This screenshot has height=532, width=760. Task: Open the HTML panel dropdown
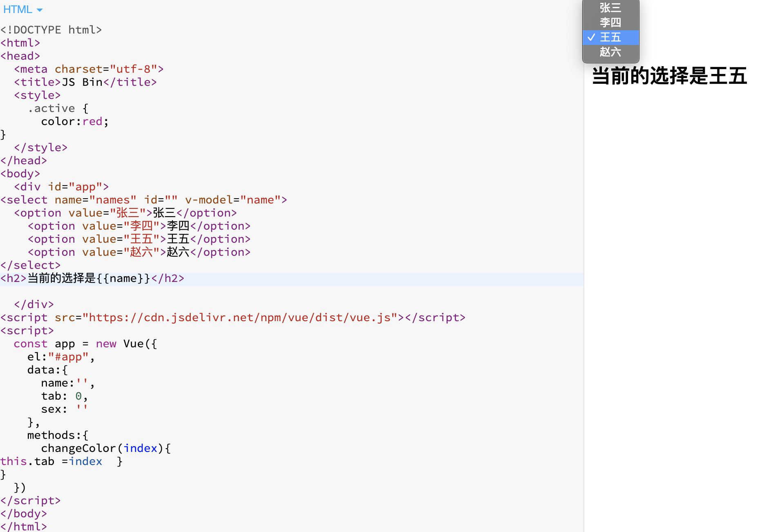pyautogui.click(x=22, y=9)
